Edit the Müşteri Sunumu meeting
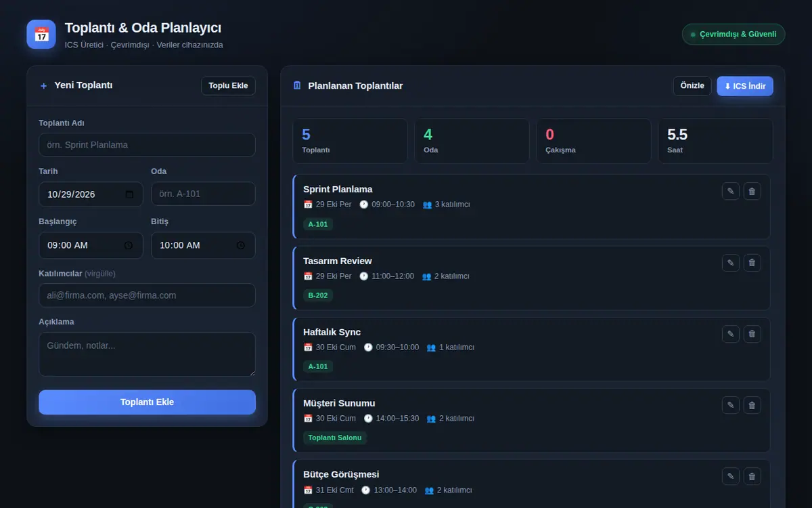Screen dimensions: 812x508 pos(731,405)
